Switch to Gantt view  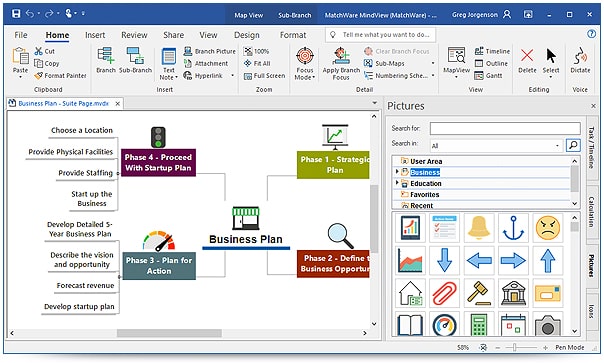tap(488, 76)
